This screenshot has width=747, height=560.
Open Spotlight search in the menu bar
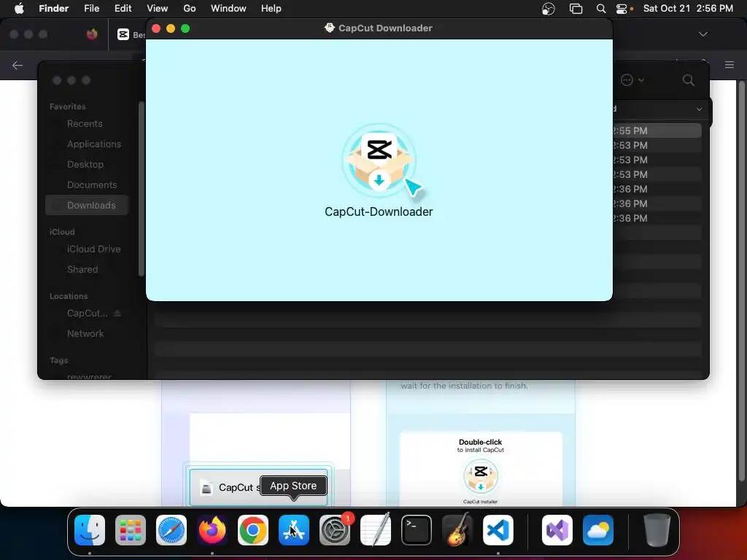(x=601, y=9)
